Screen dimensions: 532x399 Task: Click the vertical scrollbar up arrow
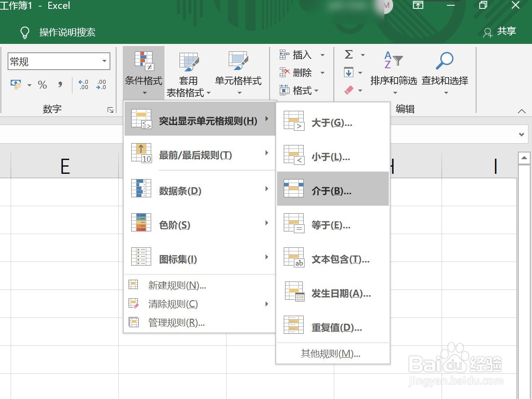pos(524,158)
